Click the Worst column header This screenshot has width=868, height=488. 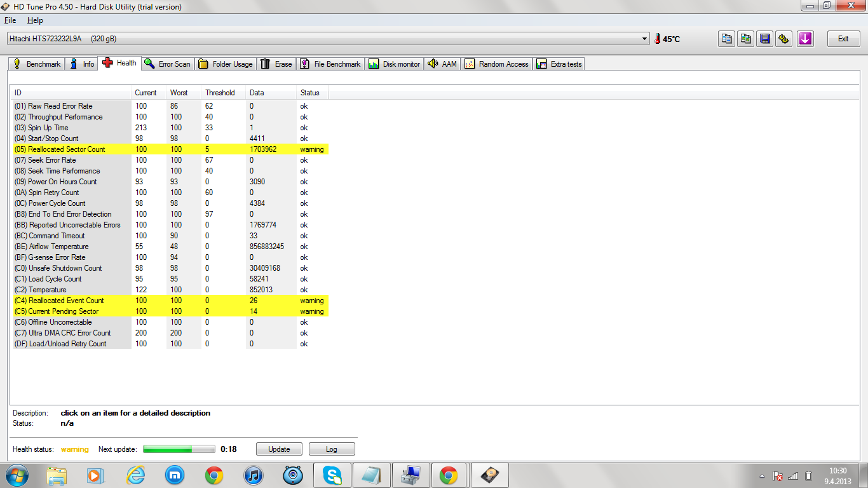click(184, 93)
